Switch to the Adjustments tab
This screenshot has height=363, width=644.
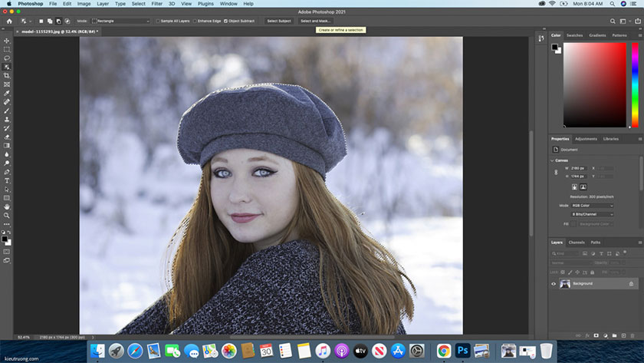click(x=586, y=139)
